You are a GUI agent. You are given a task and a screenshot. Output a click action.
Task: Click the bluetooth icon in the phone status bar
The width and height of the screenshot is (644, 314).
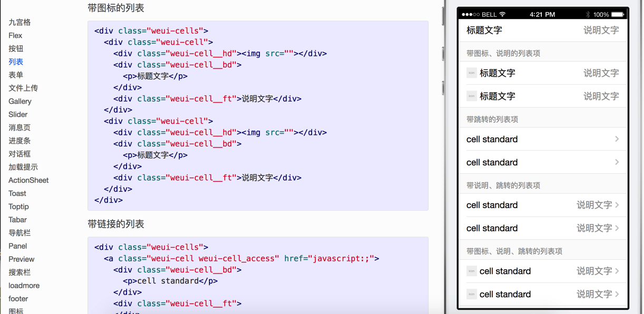(x=588, y=14)
